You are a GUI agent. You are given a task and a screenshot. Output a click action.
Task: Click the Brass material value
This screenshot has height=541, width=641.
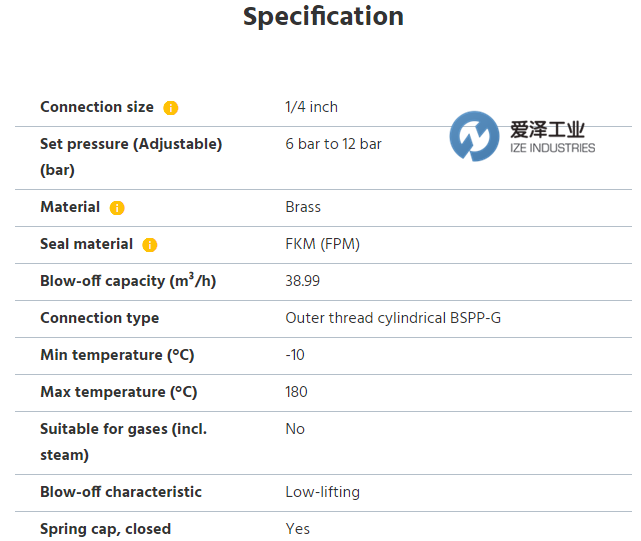pos(303,207)
